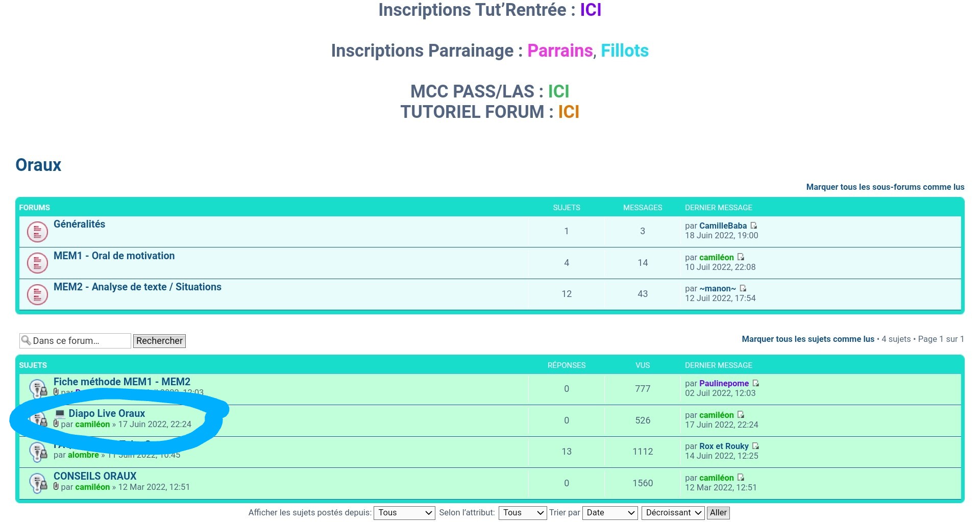This screenshot has width=980, height=522.
Task: Open the orange TUTORIEL FORUM ICI link
Action: (568, 112)
